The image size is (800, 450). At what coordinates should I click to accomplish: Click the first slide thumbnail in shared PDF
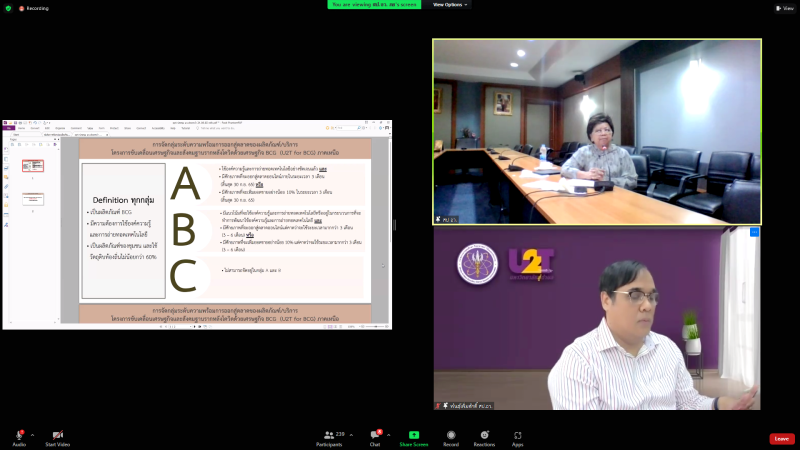(33, 166)
